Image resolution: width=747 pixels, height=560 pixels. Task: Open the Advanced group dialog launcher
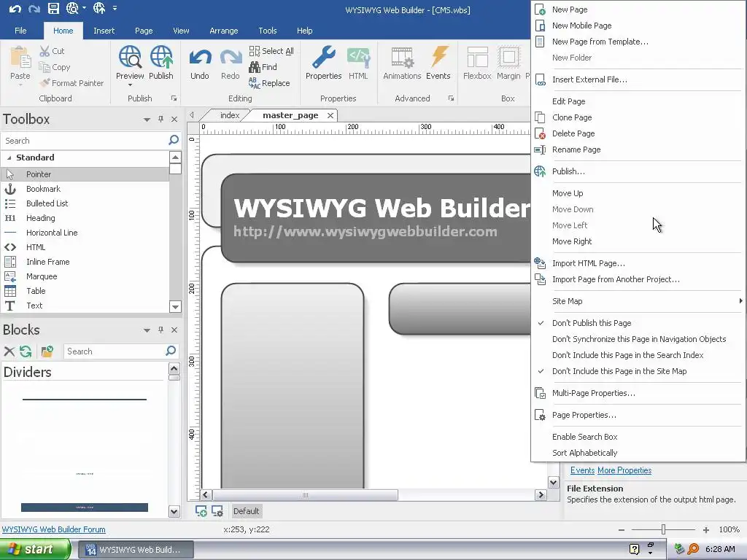[451, 98]
